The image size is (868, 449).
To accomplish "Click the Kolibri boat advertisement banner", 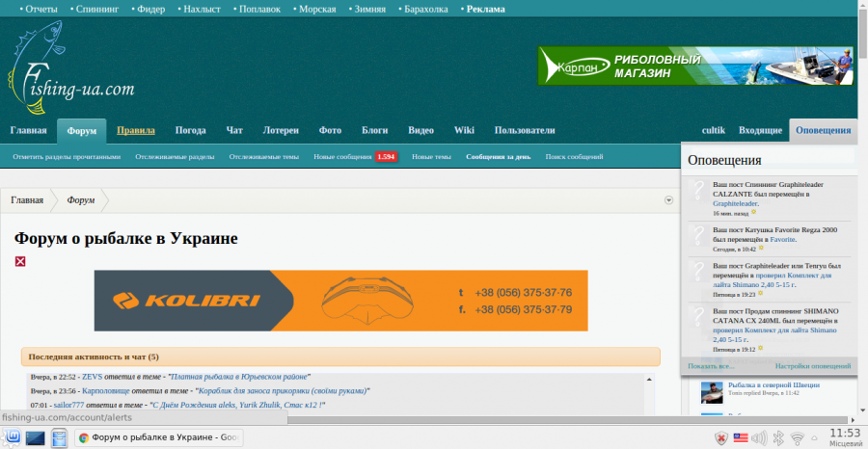I will click(340, 301).
